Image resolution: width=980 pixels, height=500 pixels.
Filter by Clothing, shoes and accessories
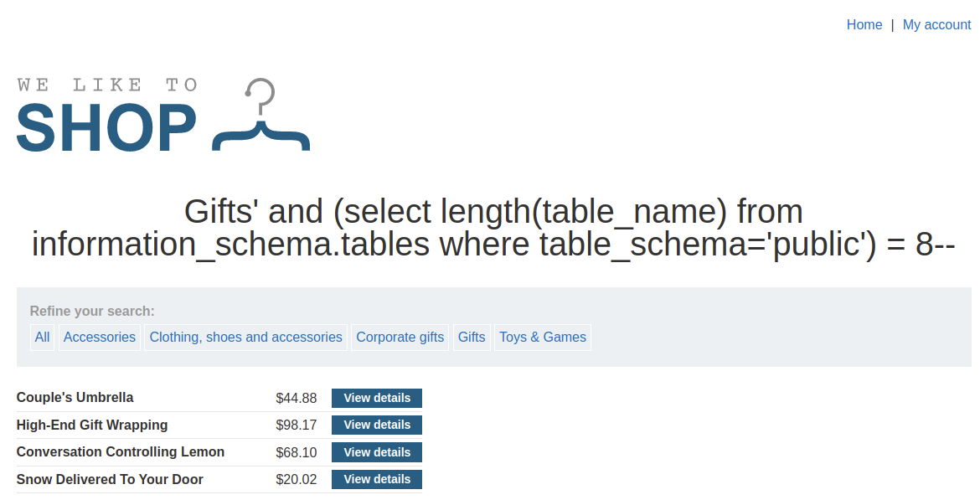tap(245, 338)
